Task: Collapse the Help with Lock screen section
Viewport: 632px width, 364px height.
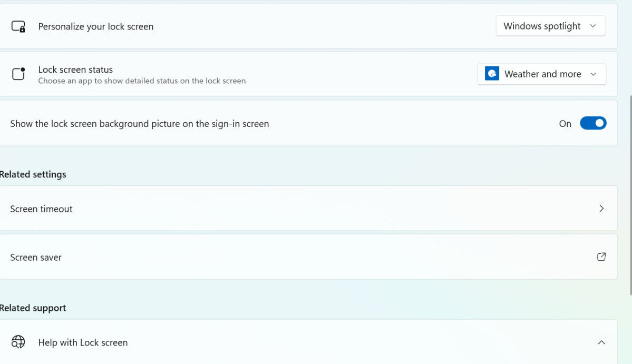Action: [601, 342]
